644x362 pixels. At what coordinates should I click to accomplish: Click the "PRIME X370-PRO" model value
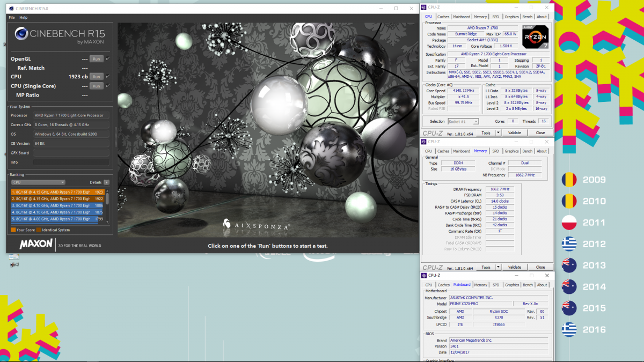pos(481,304)
